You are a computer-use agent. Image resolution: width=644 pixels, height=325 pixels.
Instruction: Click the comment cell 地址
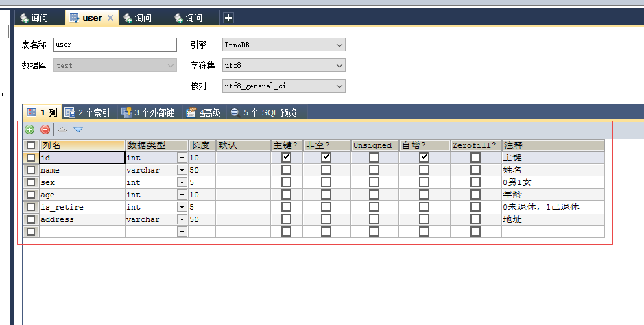[553, 219]
